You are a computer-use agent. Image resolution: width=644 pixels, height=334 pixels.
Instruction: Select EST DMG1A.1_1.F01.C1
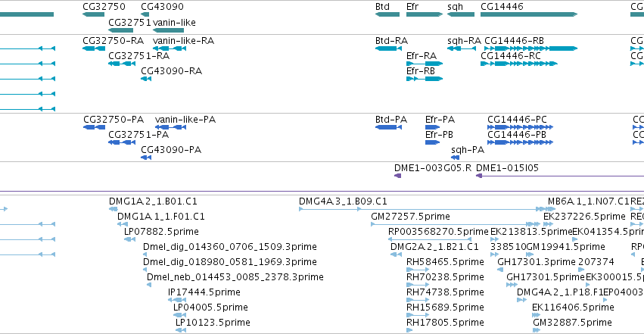123,224
